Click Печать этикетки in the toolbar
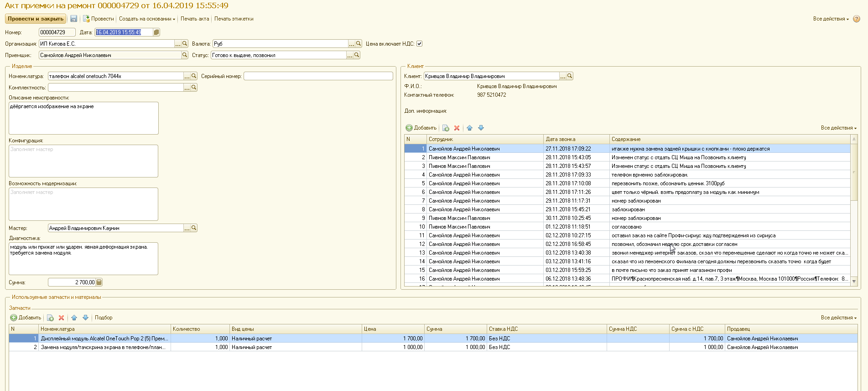The height and width of the screenshot is (391, 868). coord(234,19)
